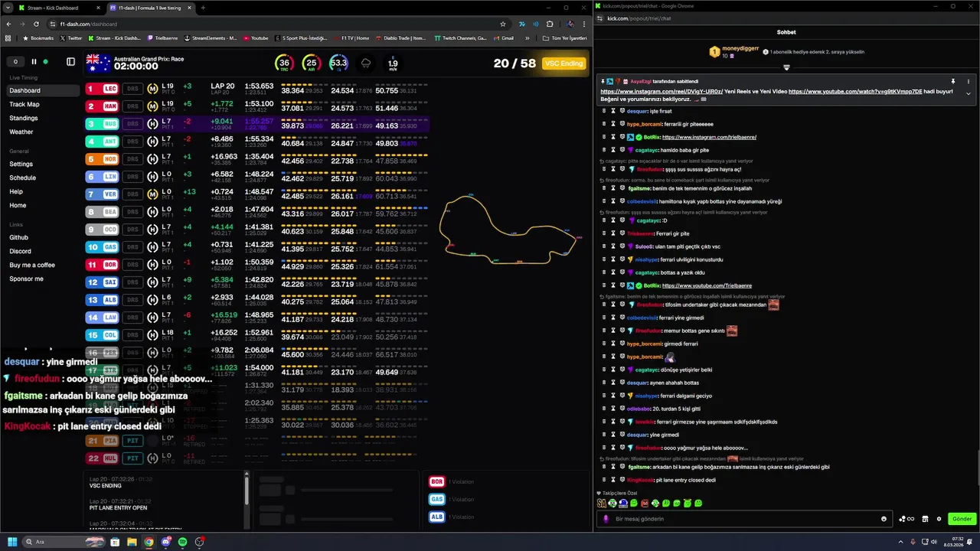Select driver HAM in position 2
Viewport: 980px width, 551px height.
pyautogui.click(x=102, y=106)
